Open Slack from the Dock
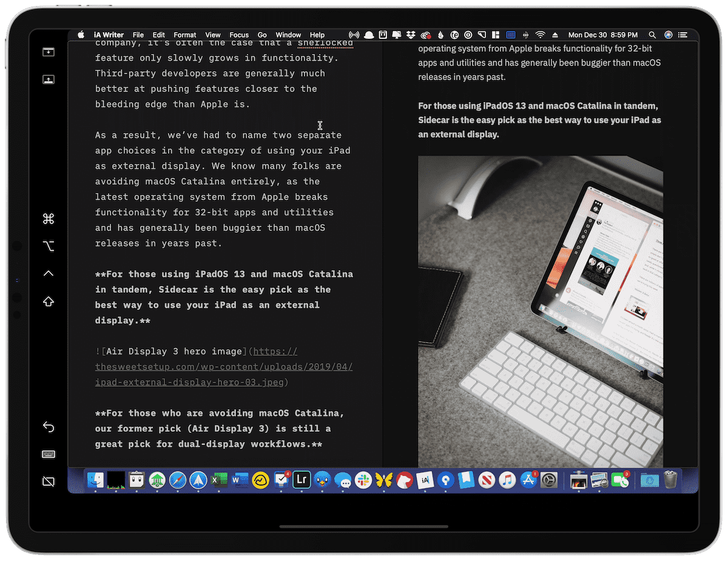The width and height of the screenshot is (728, 561). click(x=364, y=480)
